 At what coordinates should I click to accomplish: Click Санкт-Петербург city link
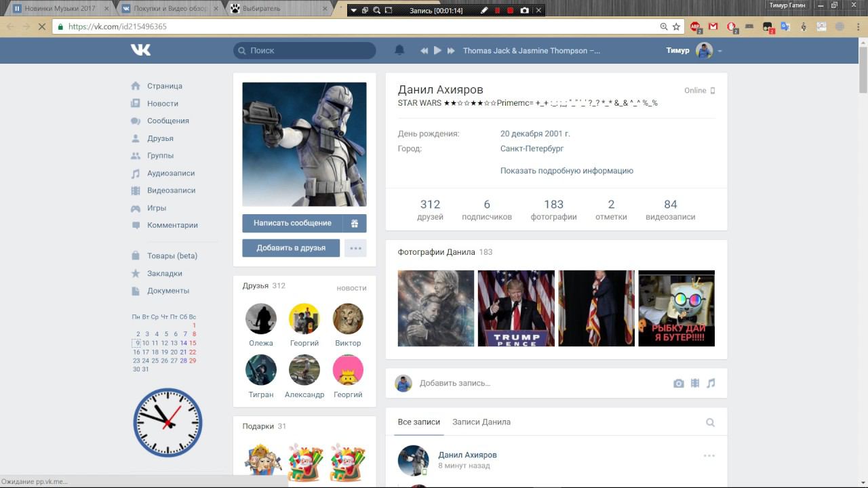[x=532, y=148]
